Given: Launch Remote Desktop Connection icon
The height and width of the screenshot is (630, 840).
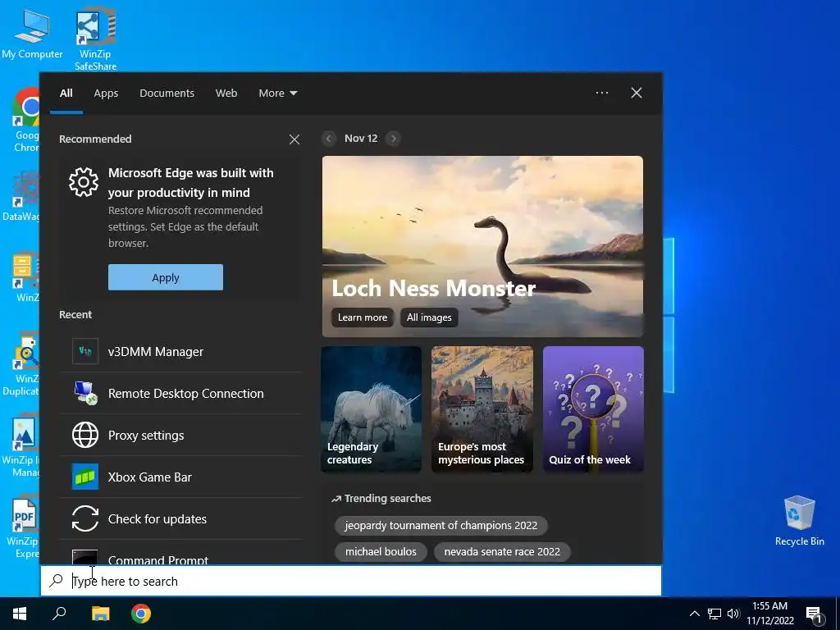Looking at the screenshot, I should click(x=85, y=393).
